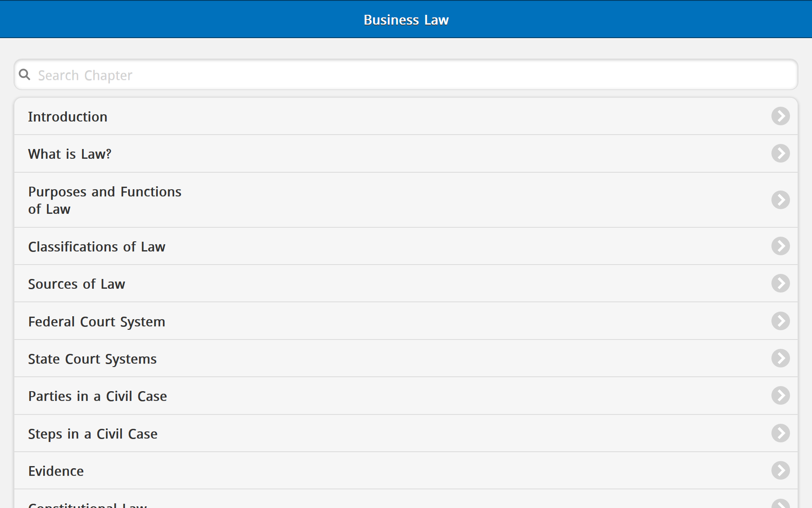Tap the arrow icon beside What is Law?
The image size is (812, 508).
pyautogui.click(x=780, y=153)
